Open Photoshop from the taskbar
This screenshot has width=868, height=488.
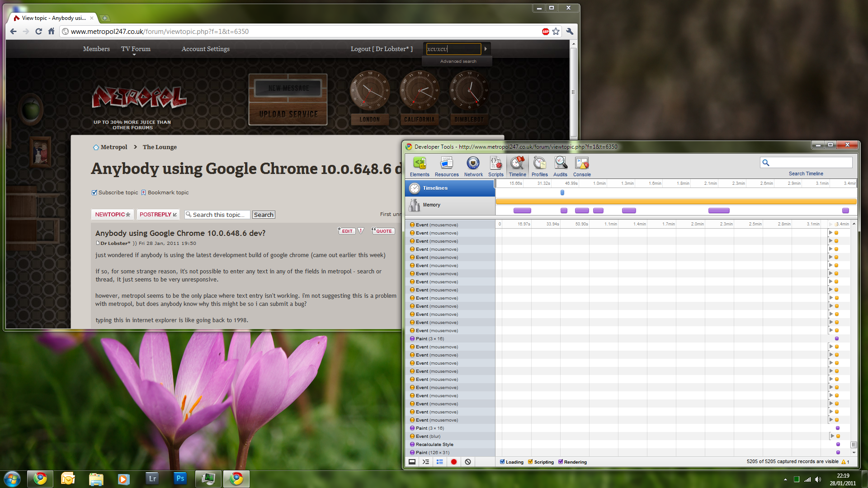click(180, 479)
